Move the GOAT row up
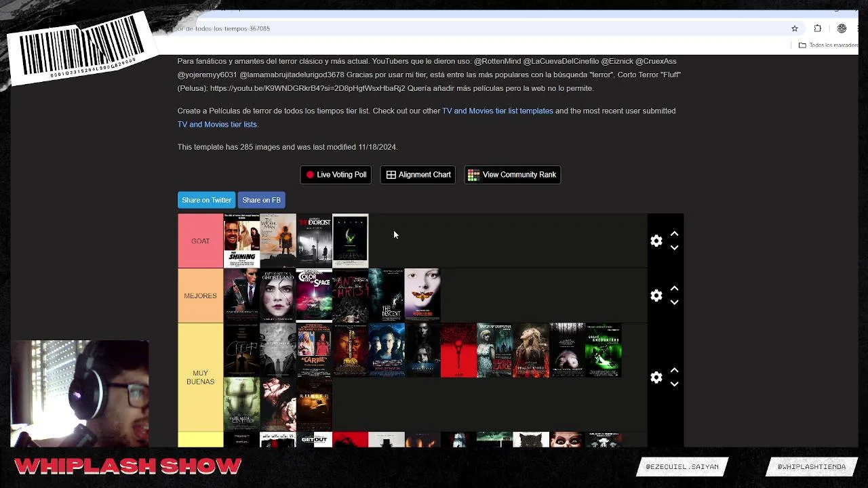Viewport: 868px width, 488px height. 674,234
